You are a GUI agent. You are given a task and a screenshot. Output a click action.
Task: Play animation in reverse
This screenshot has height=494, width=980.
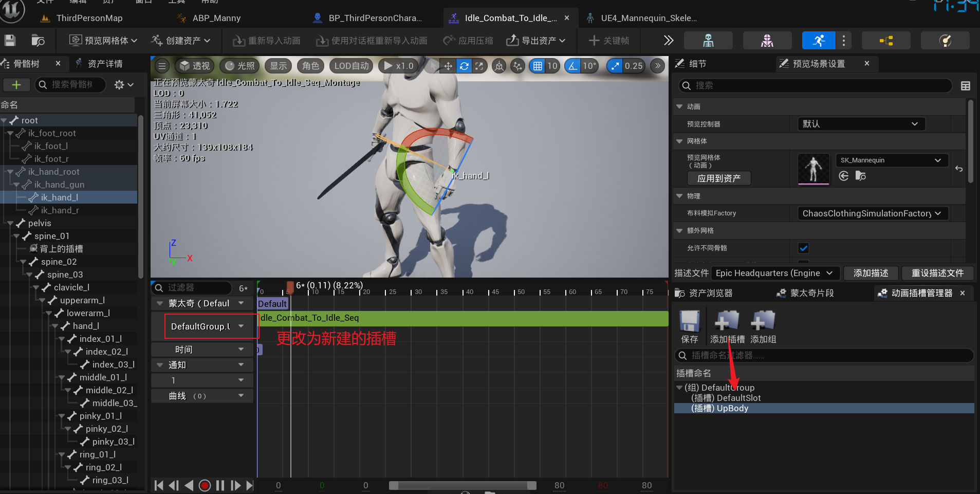[189, 485]
